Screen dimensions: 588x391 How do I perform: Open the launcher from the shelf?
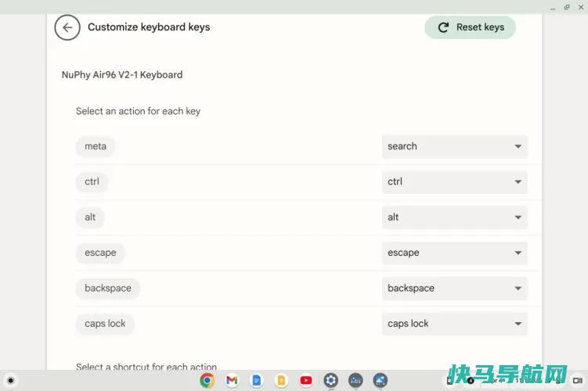pos(10,381)
